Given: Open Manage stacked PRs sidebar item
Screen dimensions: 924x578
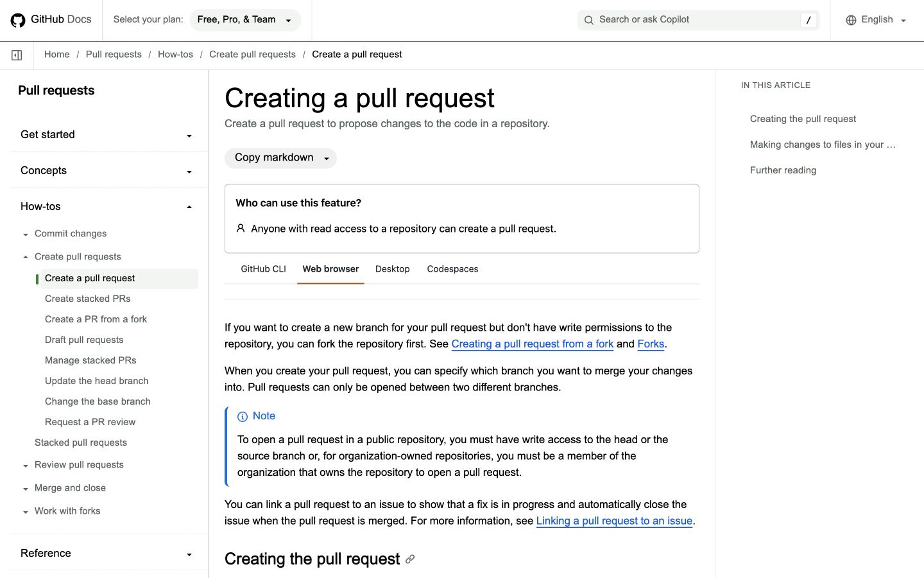Looking at the screenshot, I should 90,360.
